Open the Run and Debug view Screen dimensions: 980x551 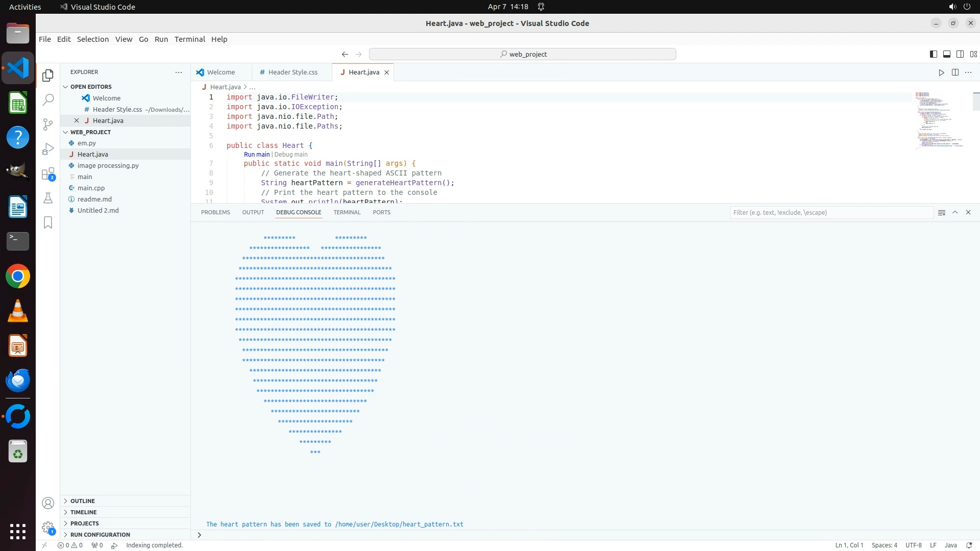(x=48, y=149)
